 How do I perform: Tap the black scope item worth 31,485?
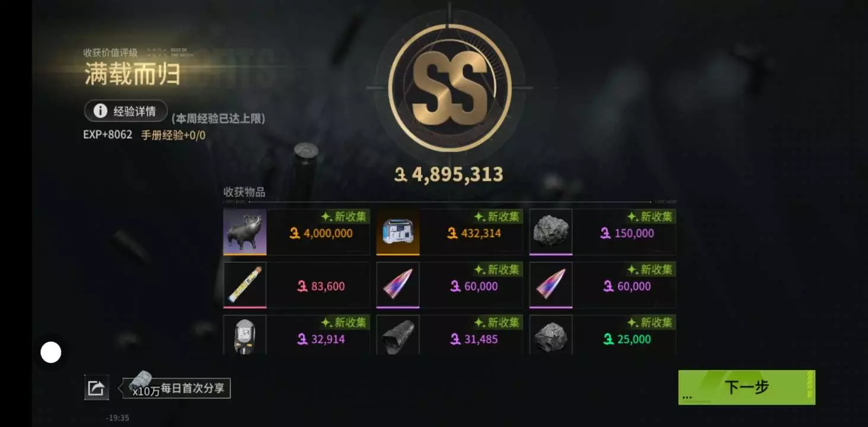pos(398,334)
